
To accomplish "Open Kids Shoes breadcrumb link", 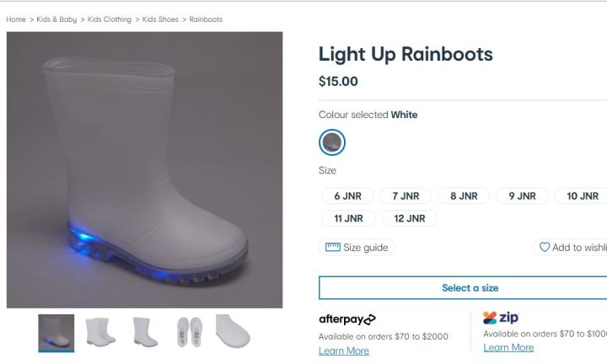I will coord(160,19).
